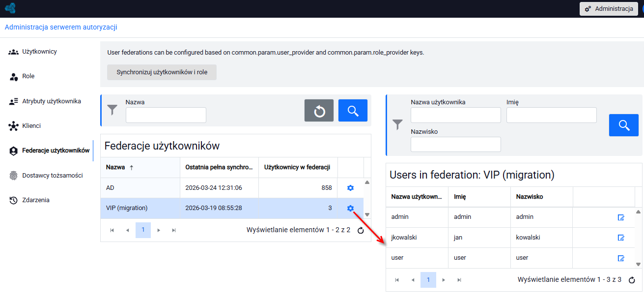Go to last page of federations table
The image size is (644, 304).
[174, 230]
